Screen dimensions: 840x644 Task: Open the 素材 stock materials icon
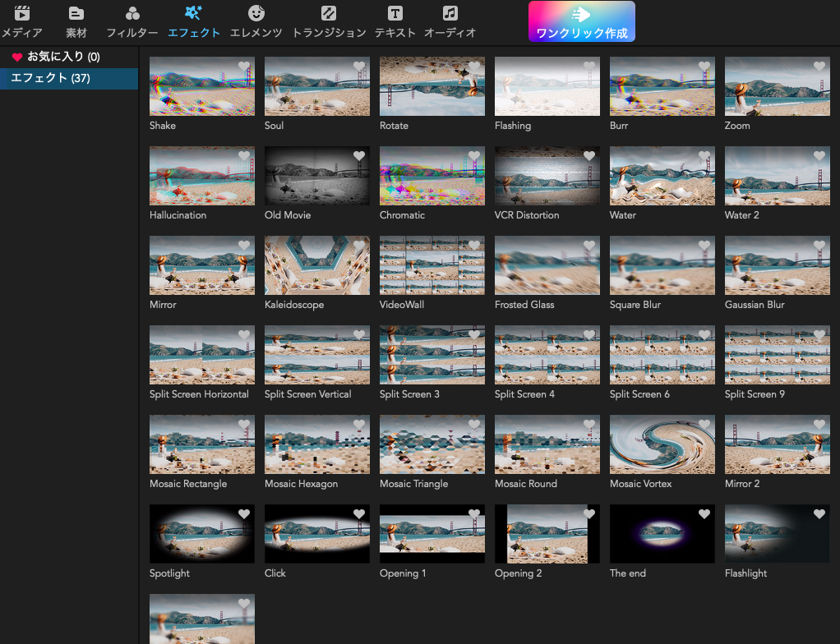(76, 14)
